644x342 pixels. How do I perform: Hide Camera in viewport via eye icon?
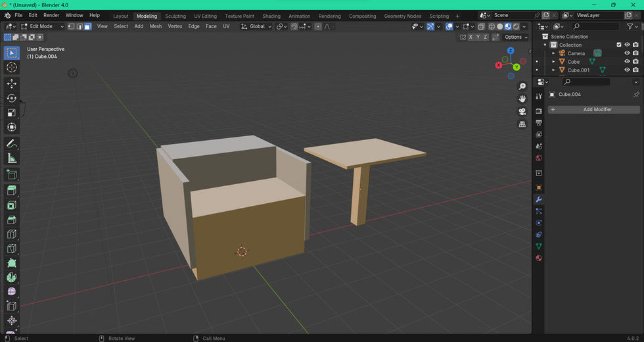point(627,53)
